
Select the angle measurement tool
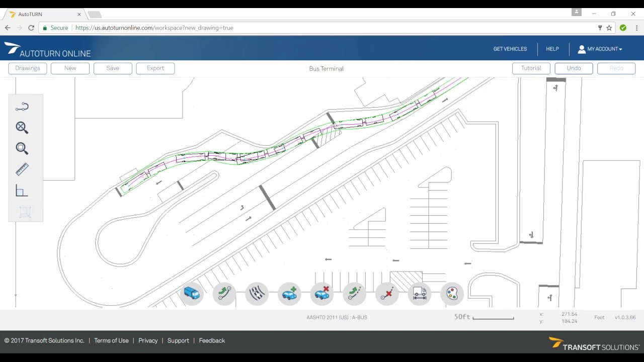coord(22,191)
